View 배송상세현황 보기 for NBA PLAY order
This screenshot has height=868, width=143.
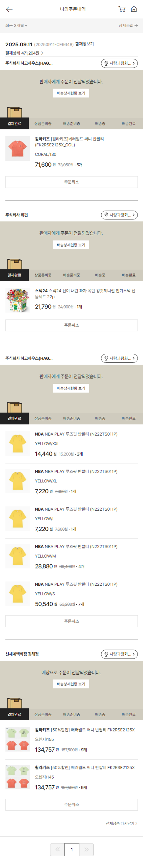click(x=71, y=388)
